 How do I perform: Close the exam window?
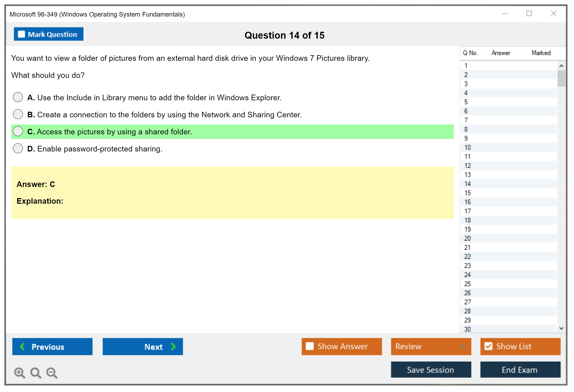coord(553,14)
